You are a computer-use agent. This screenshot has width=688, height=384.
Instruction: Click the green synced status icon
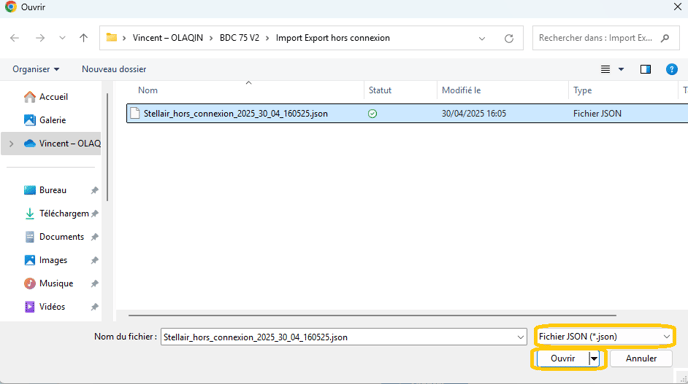[372, 114]
